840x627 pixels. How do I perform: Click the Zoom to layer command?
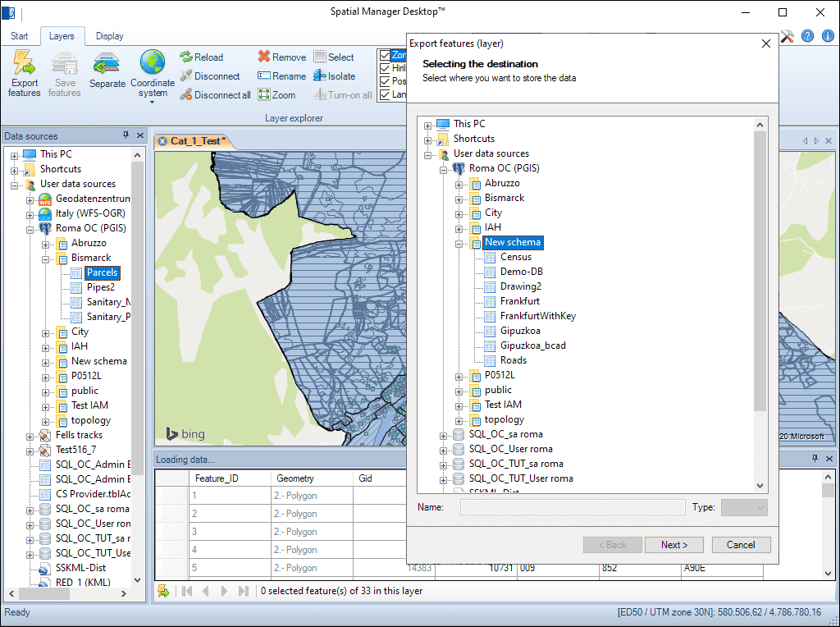point(276,95)
